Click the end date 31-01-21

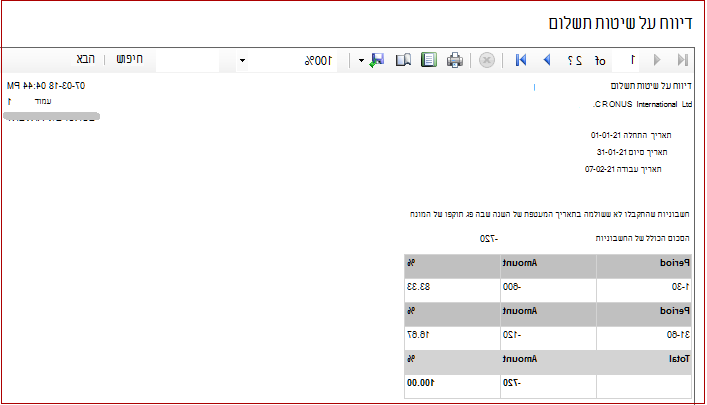click(x=611, y=152)
